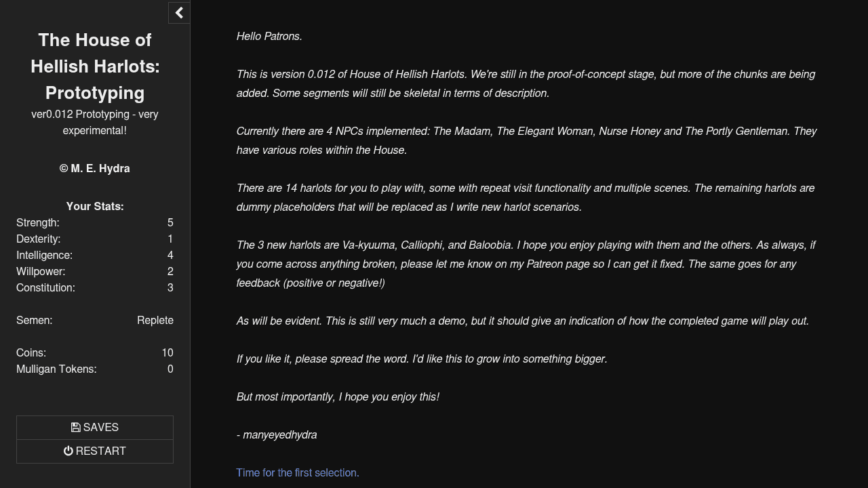The image size is (868, 488).
Task: Click the 'Hello Patrons.' greeting line
Action: coord(269,36)
